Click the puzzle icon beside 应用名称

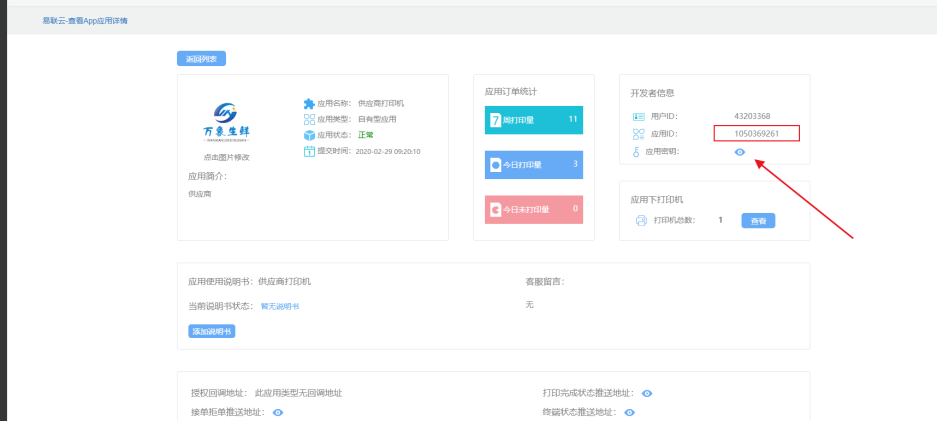(x=309, y=103)
